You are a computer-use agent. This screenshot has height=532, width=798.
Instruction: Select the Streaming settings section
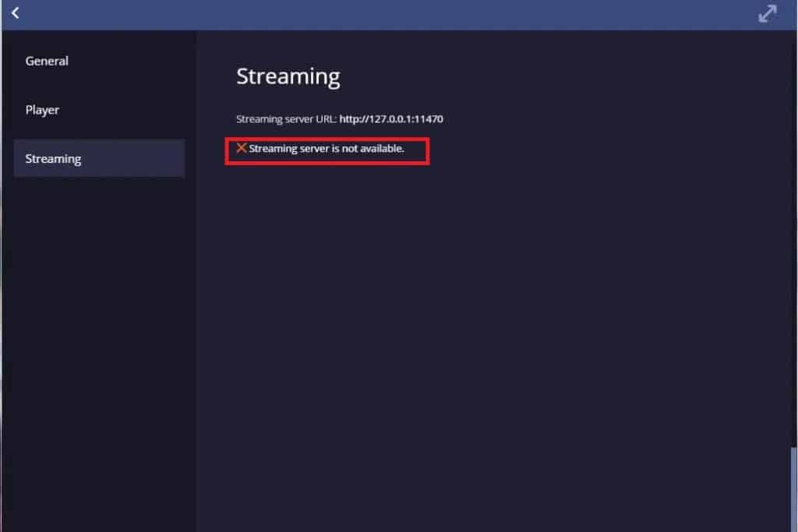pyautogui.click(x=99, y=159)
